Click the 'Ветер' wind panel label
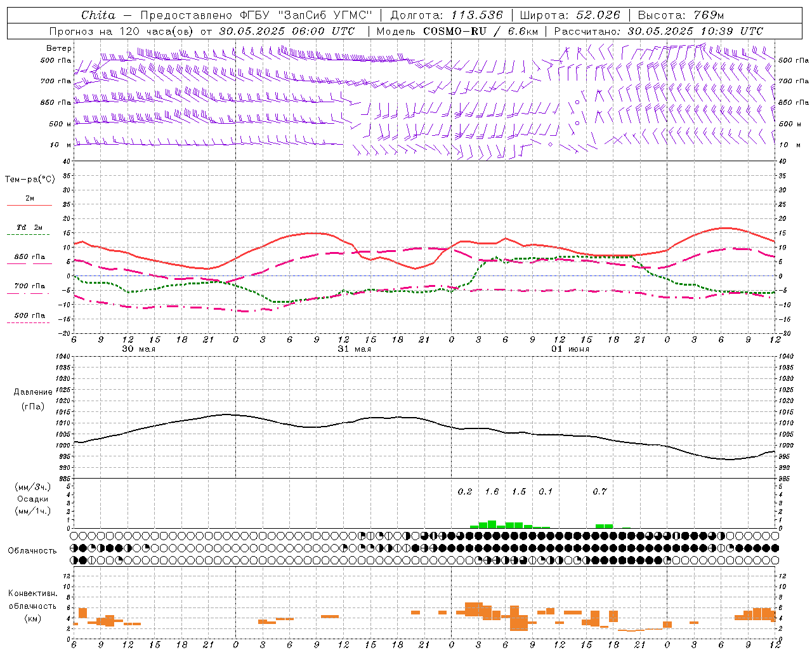Screen dimensions: 812x650 (x=59, y=48)
